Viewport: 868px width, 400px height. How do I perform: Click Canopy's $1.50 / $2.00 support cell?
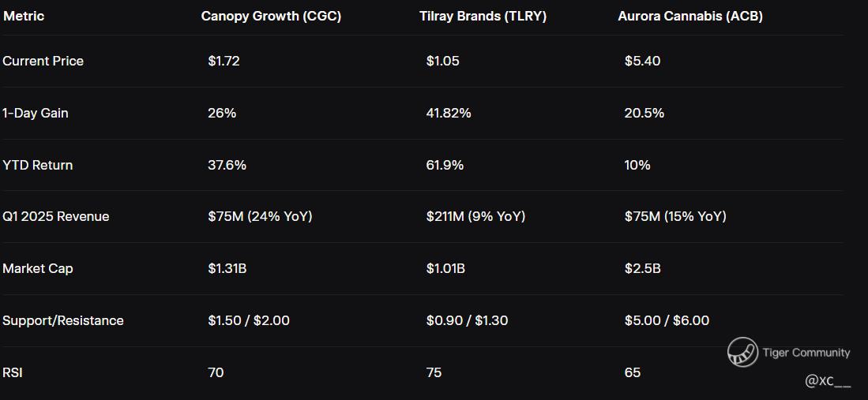click(x=248, y=320)
